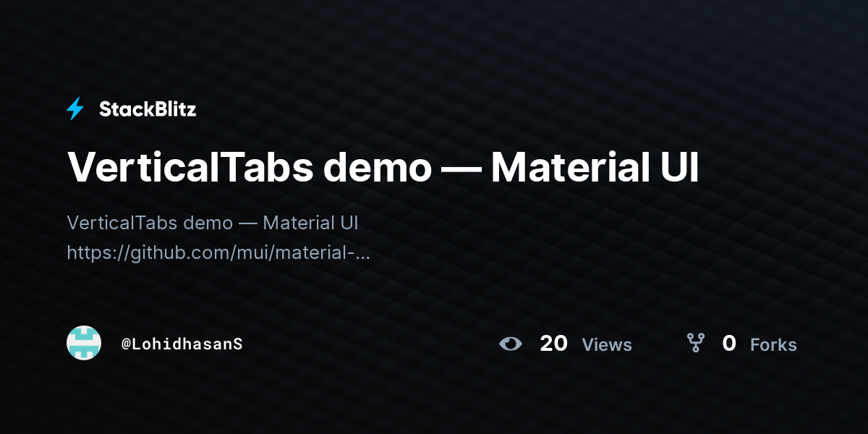The width and height of the screenshot is (868, 434).
Task: Follow the github.com/mui/material link
Action: [x=218, y=253]
